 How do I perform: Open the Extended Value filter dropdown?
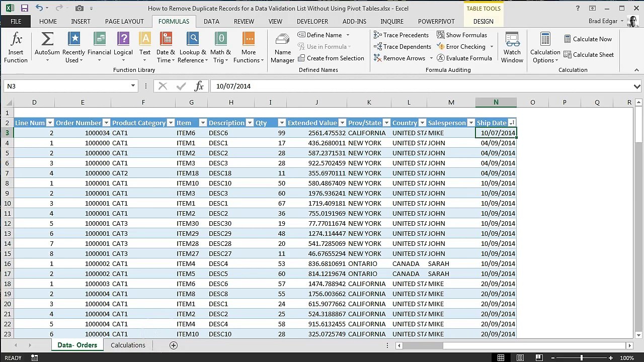342,123
